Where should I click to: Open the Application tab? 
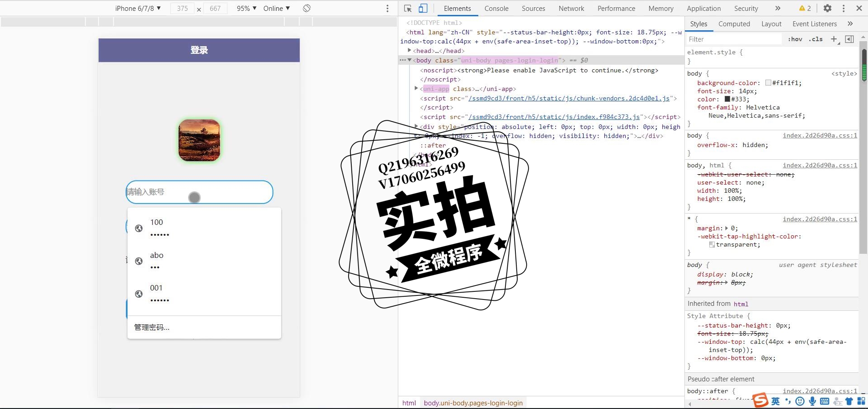point(704,8)
